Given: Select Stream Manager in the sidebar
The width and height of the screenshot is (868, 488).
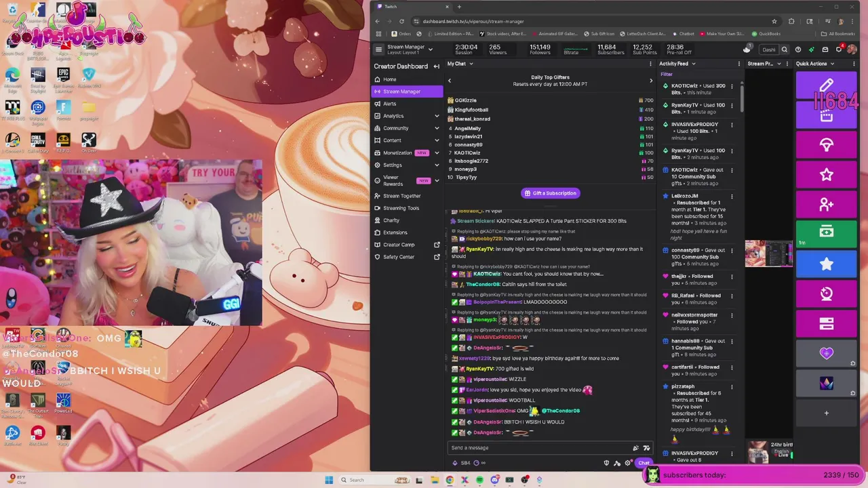Looking at the screenshot, I should (x=407, y=91).
